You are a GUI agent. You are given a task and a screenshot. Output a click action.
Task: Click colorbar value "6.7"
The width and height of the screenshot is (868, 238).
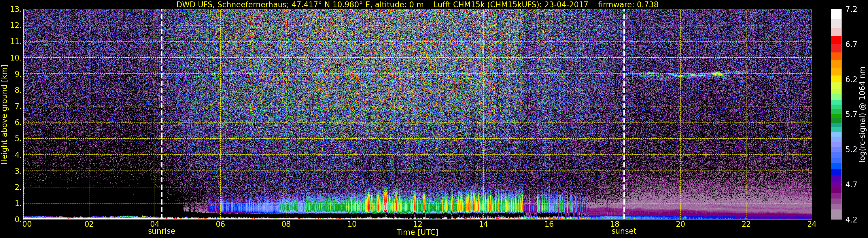(851, 44)
